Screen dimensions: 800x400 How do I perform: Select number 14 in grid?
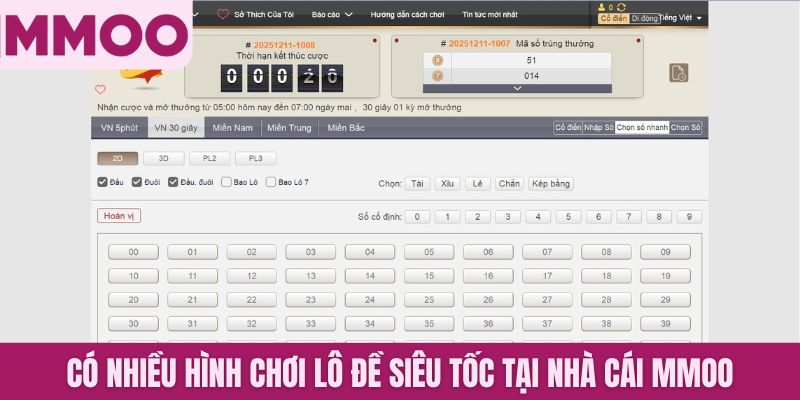coord(370,276)
